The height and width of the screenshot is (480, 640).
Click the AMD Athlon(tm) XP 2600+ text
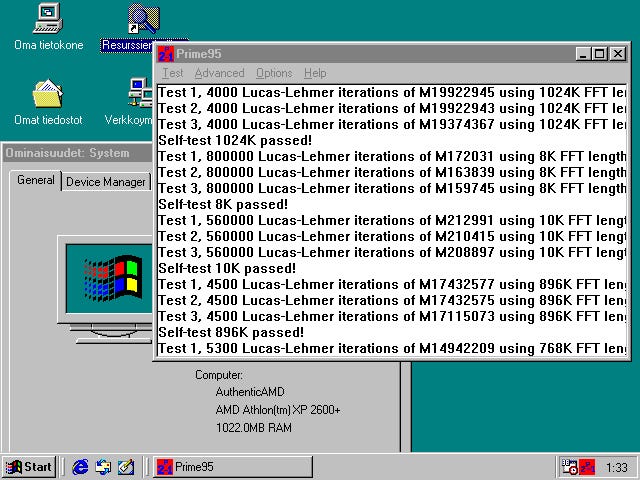278,410
